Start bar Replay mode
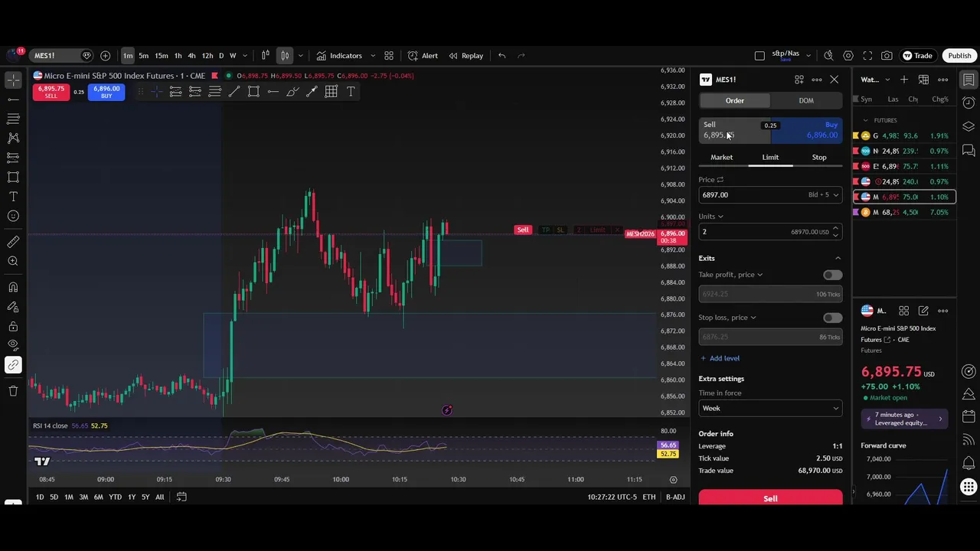 point(465,56)
